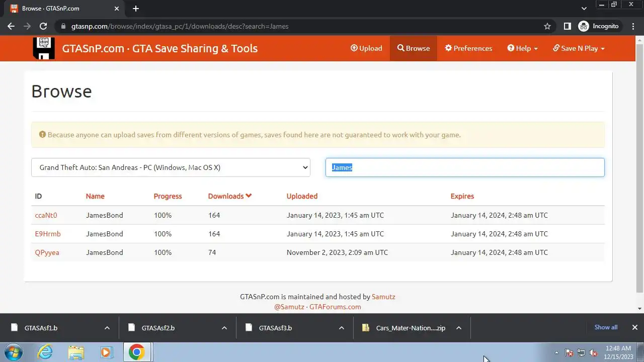Expand options for GTASAsf1.b download
This screenshot has width=644, height=362.
(107, 328)
